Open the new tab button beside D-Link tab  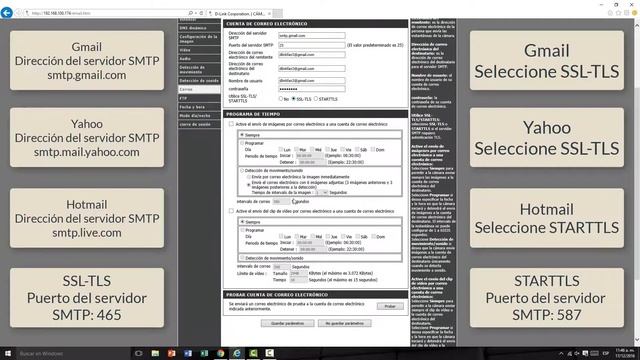click(278, 13)
